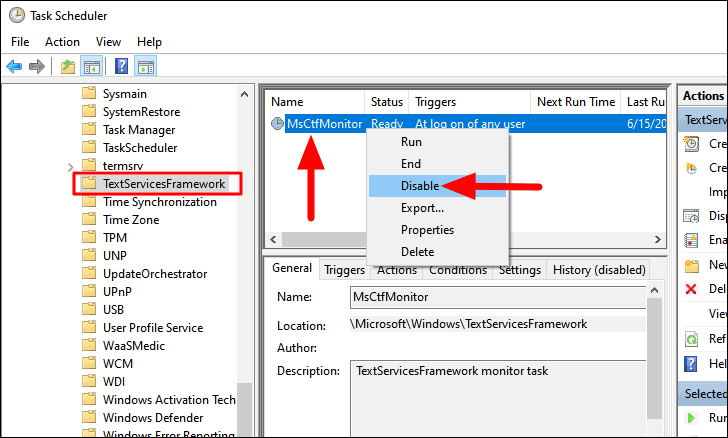Open the blue Help question mark toolbar icon
This screenshot has height=438, width=728.
[121, 66]
